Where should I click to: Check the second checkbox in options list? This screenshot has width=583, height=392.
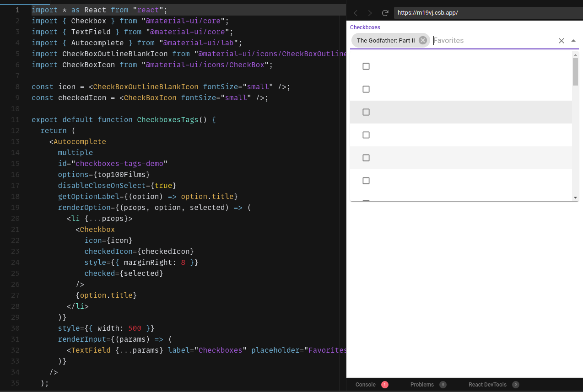(366, 89)
